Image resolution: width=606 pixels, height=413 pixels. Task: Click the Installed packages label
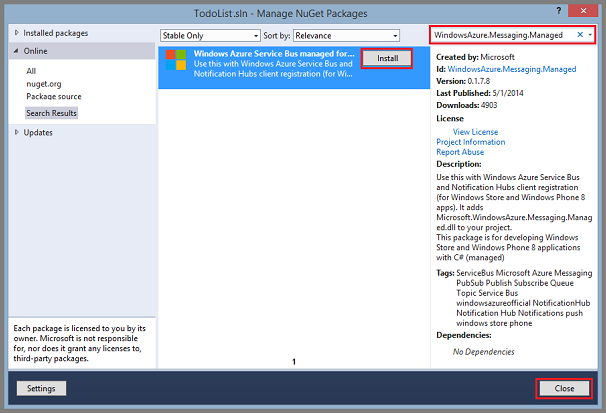56,33
